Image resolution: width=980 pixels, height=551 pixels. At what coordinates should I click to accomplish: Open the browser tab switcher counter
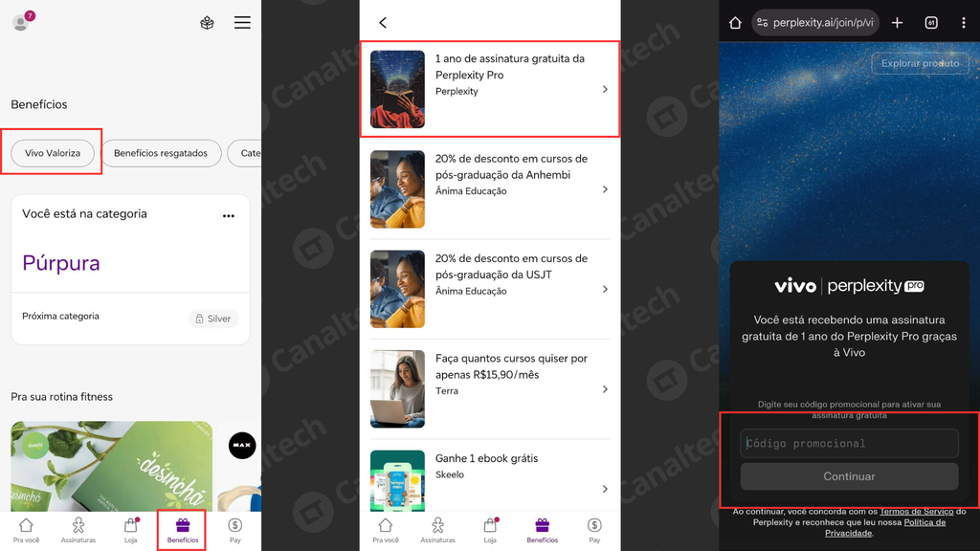(931, 23)
